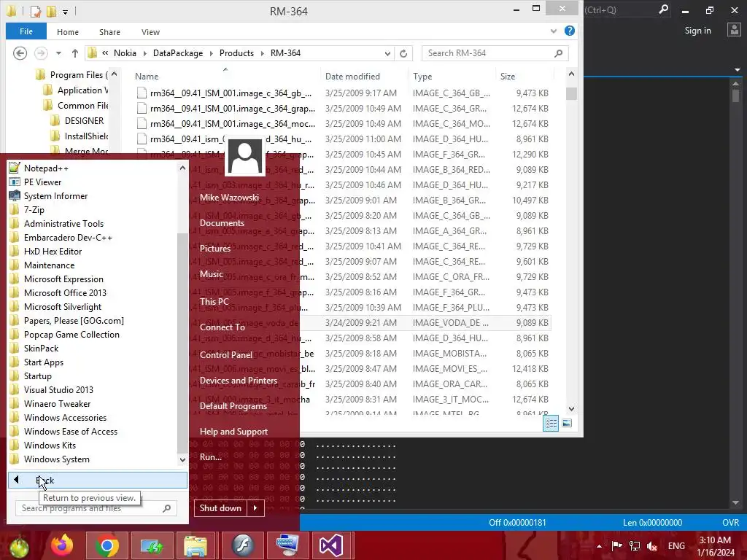Expand the Winaero Tweaker folder
This screenshot has width=747, height=560.
57,403
